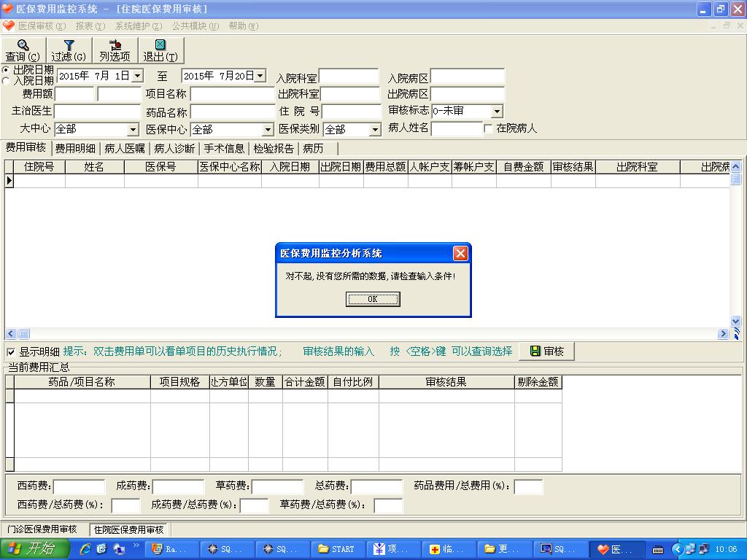Click the 住院号 filter input field
747x560 pixels.
coord(352,112)
